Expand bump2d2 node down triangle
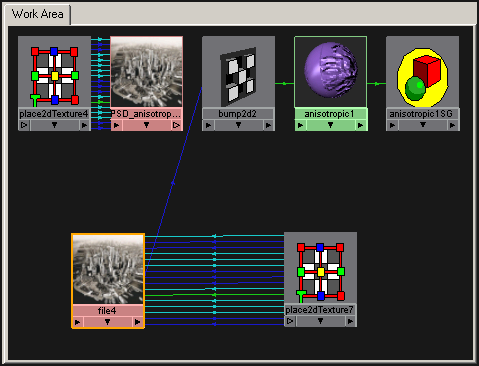 pyautogui.click(x=238, y=125)
